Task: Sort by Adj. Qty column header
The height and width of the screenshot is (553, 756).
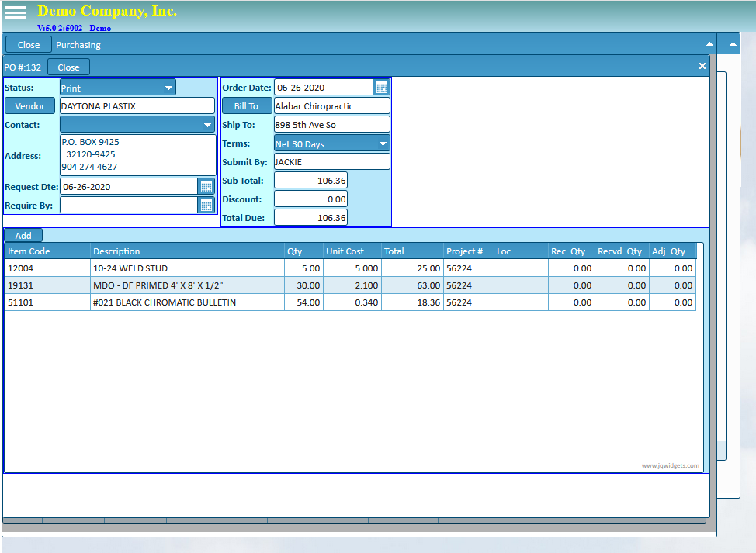Action: pos(673,251)
